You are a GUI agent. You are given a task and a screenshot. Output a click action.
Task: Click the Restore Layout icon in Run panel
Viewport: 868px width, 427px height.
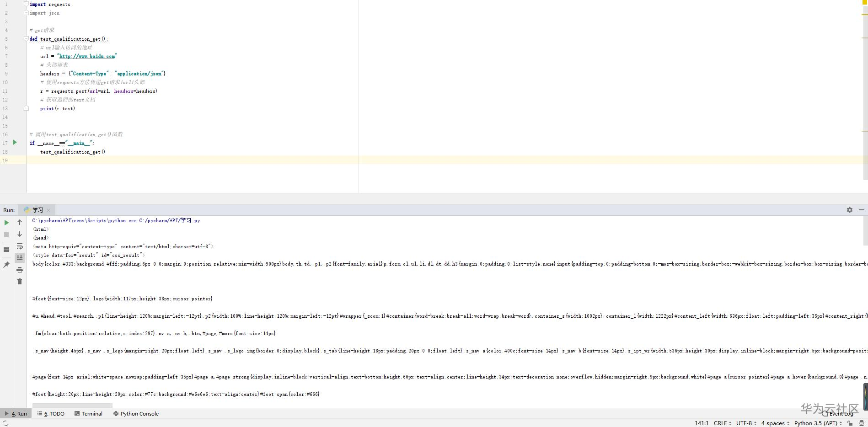click(6, 250)
